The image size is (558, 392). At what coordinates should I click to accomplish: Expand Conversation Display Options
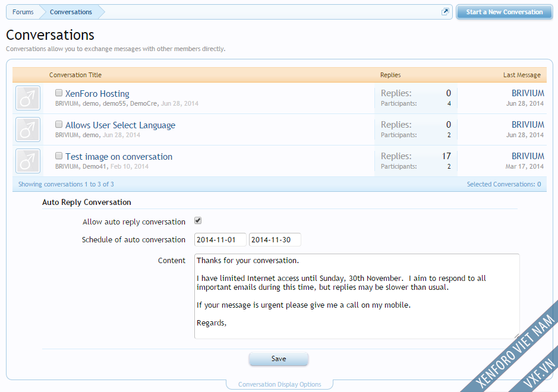click(279, 384)
